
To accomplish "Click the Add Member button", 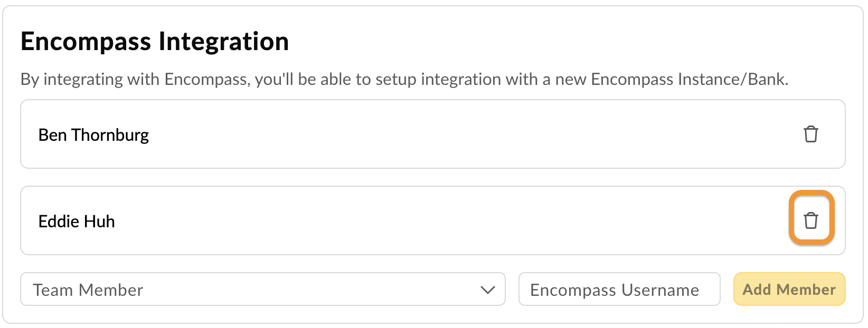I will tap(789, 289).
